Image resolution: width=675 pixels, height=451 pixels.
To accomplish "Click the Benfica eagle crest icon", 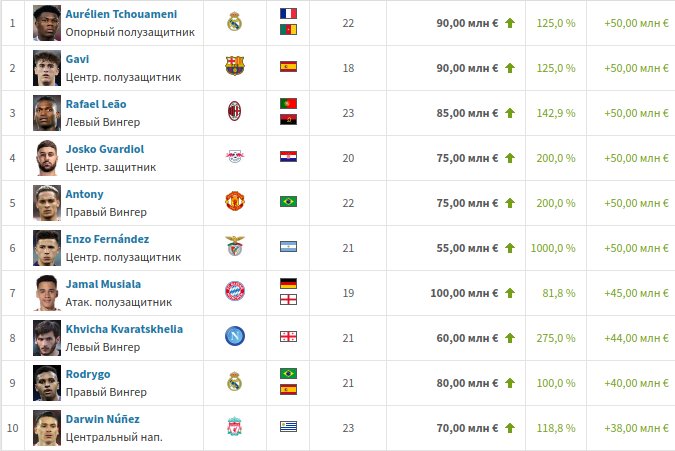I will 235,246.
